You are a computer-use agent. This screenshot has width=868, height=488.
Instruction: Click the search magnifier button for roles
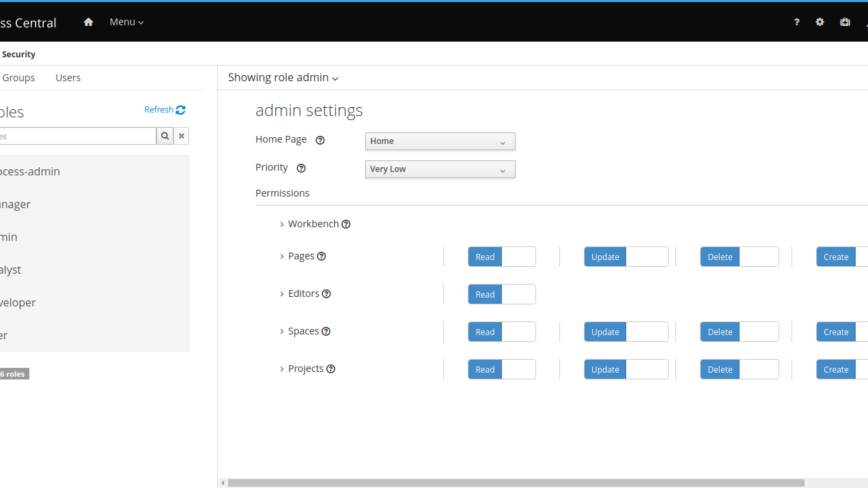pyautogui.click(x=165, y=136)
